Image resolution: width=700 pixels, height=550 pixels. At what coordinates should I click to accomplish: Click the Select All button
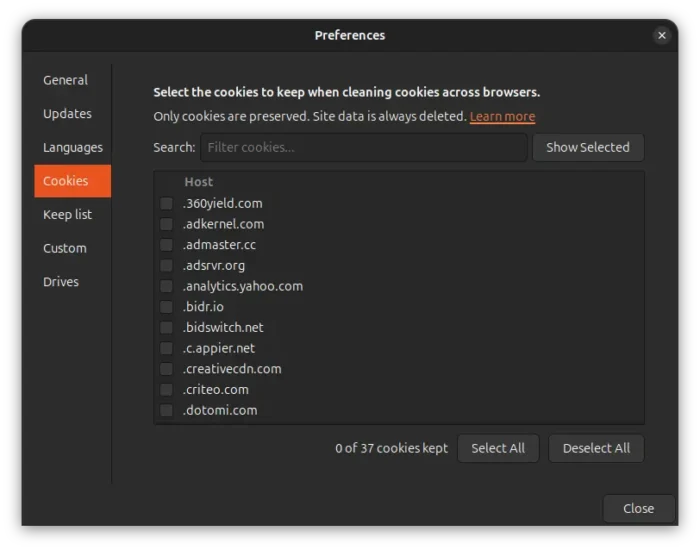pyautogui.click(x=498, y=448)
